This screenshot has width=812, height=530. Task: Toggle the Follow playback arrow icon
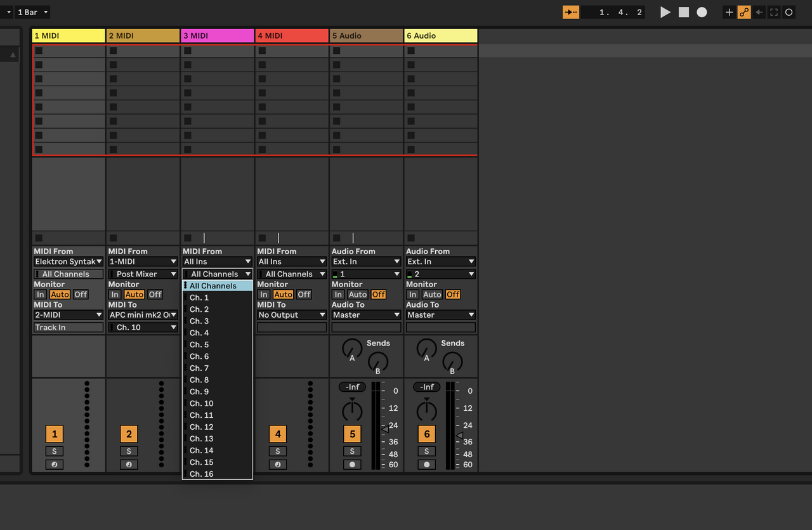pos(571,12)
